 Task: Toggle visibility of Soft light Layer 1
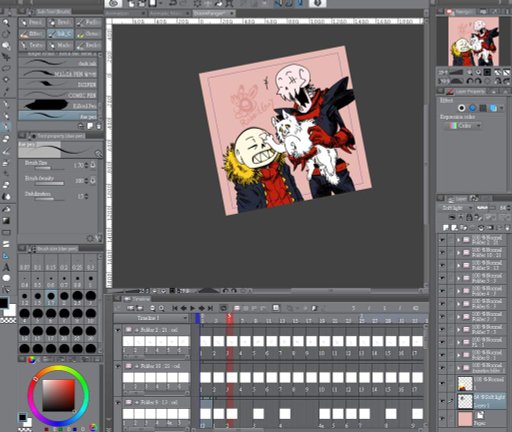point(442,401)
